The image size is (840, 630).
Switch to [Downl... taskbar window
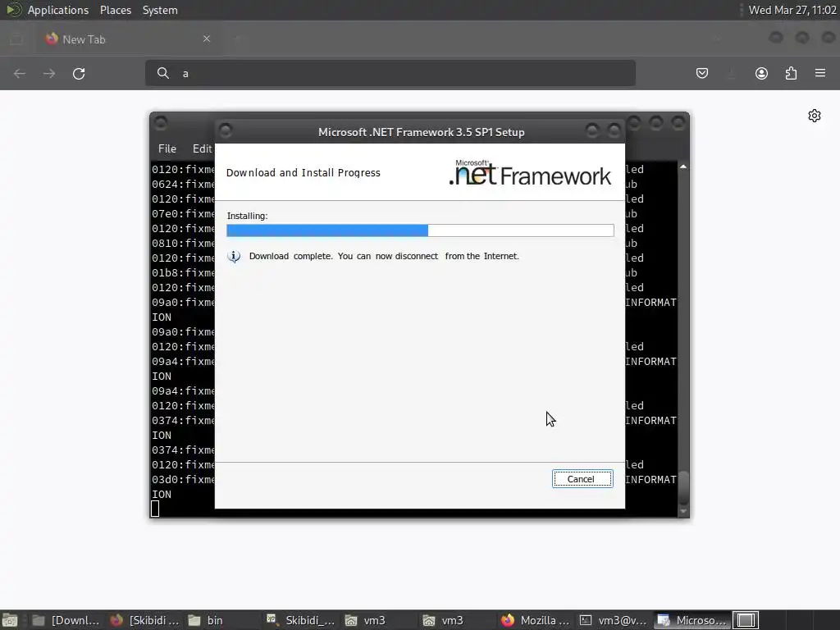66,620
